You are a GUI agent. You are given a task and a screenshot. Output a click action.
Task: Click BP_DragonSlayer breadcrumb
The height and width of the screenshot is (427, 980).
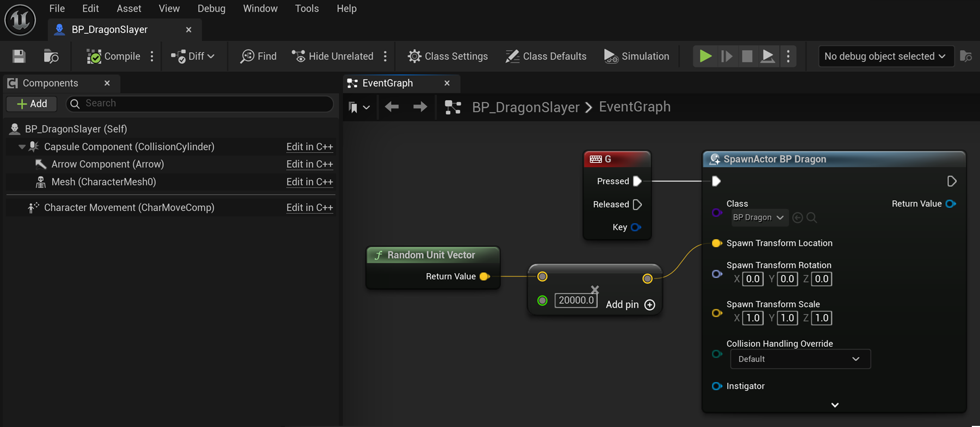(525, 107)
